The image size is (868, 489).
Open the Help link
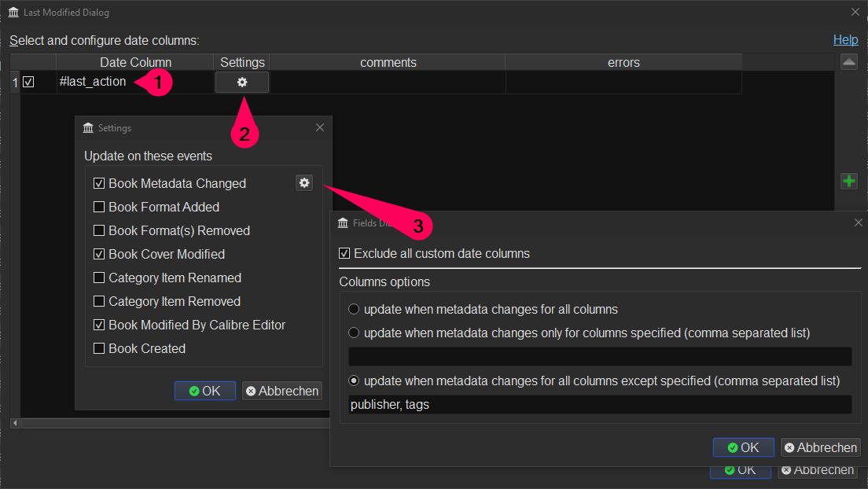tap(845, 40)
